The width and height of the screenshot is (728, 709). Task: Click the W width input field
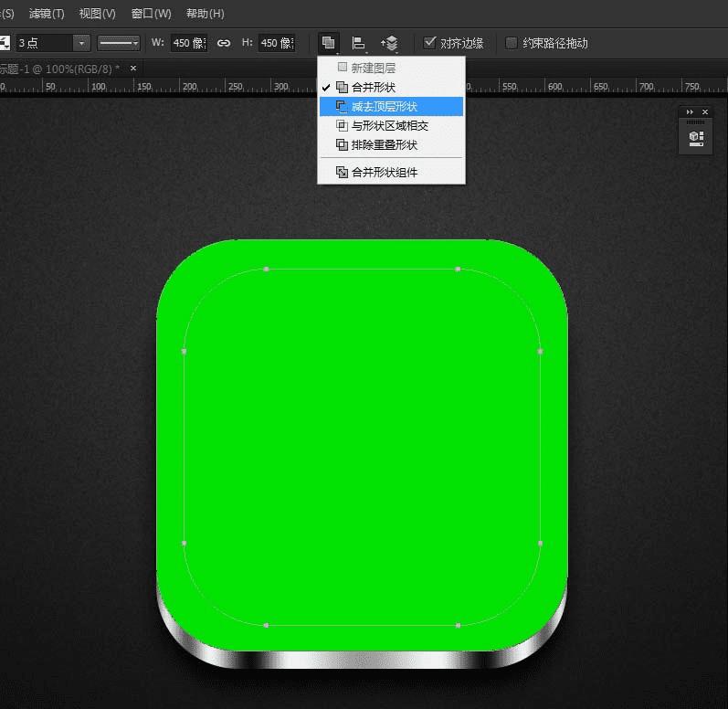click(x=189, y=43)
